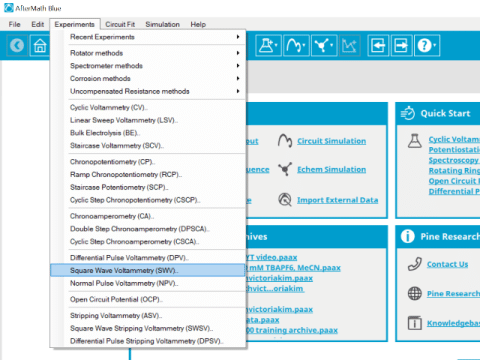Click the export arrow toolbar icon
Viewport: 480px width, 360px height.
click(x=401, y=45)
